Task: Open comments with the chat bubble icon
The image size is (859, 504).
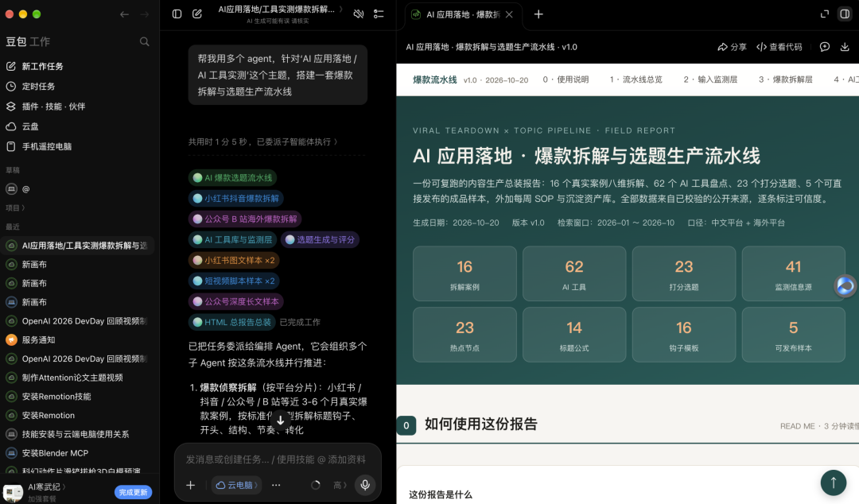Action: [825, 47]
